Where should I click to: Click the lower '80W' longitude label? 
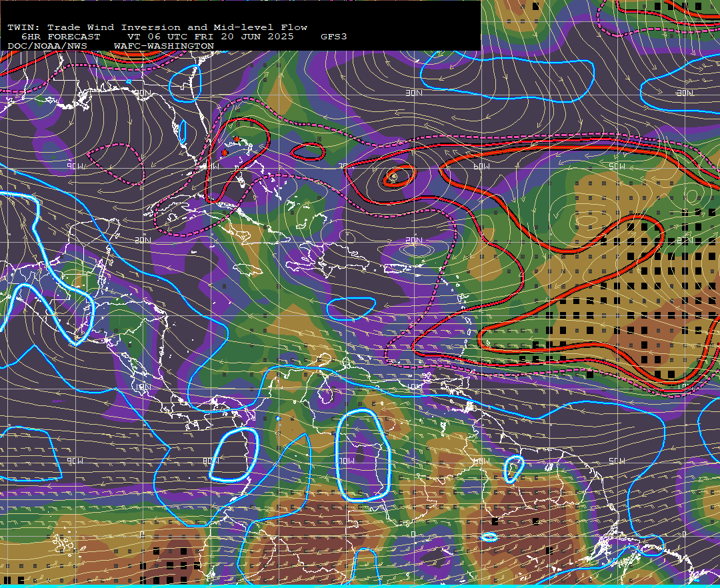[211, 461]
